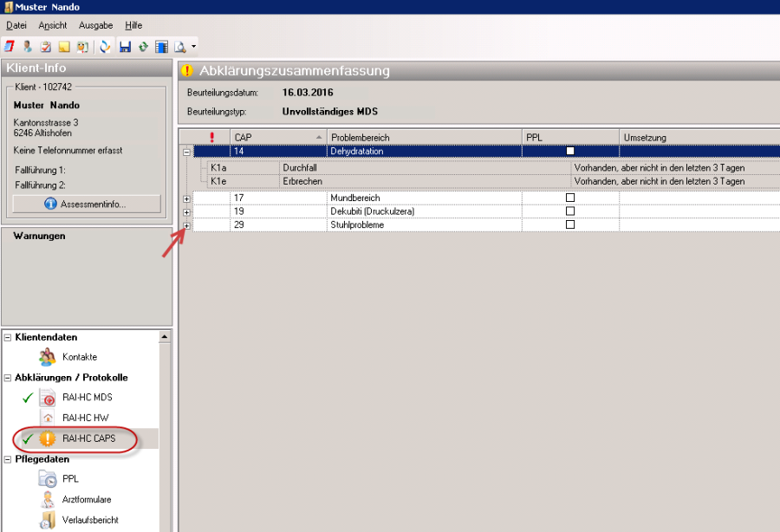The width and height of the screenshot is (780, 532).
Task: Open the Ausgabe menu
Action: [x=95, y=26]
